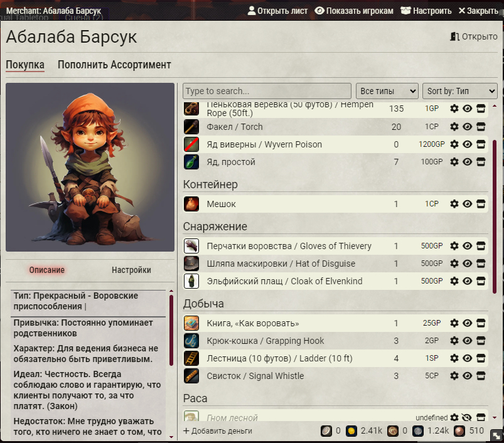Hide the «Как воровать» book from players
Screen dimensions: 504x443
coord(468,323)
